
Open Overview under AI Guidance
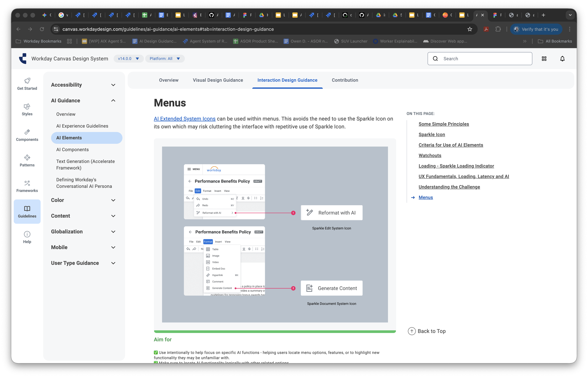(x=66, y=114)
